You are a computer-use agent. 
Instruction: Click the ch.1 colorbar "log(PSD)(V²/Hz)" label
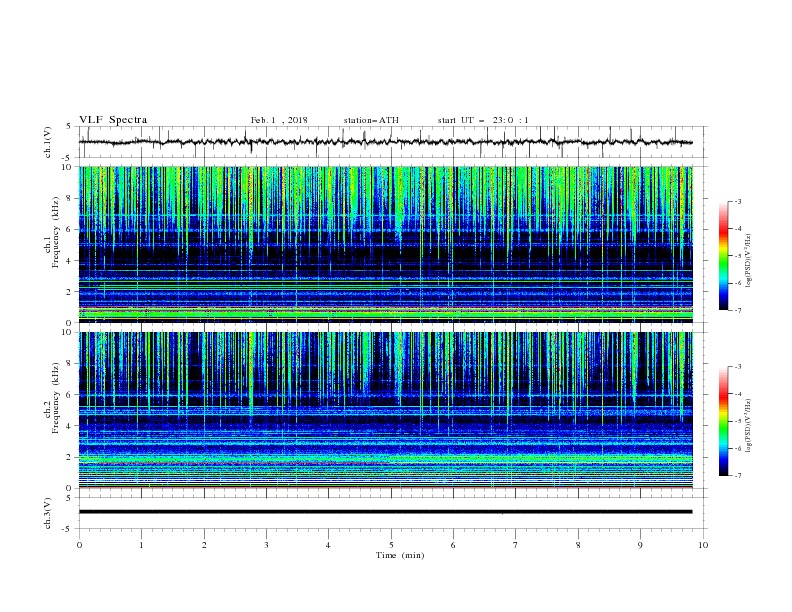(748, 261)
